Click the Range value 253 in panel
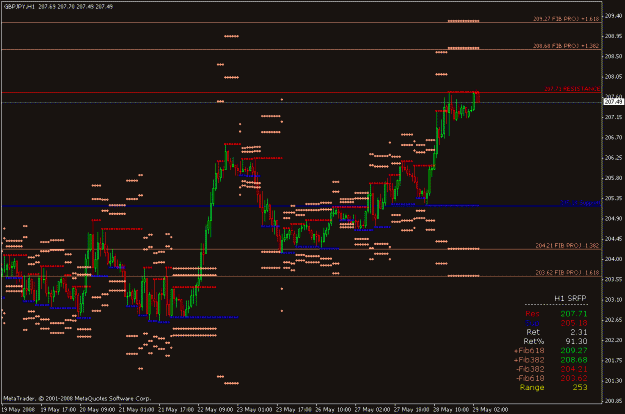Image resolution: width=625 pixels, height=414 pixels. (x=580, y=387)
